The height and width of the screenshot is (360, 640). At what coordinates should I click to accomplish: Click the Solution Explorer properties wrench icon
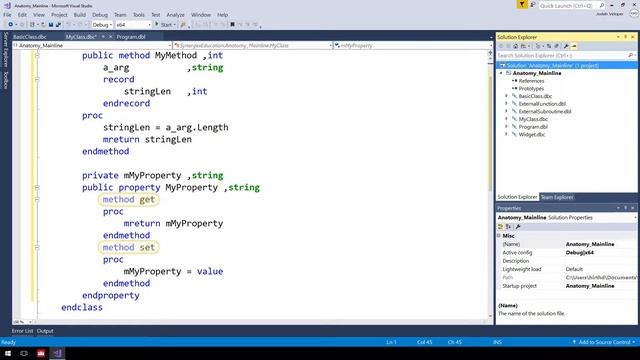566,46
